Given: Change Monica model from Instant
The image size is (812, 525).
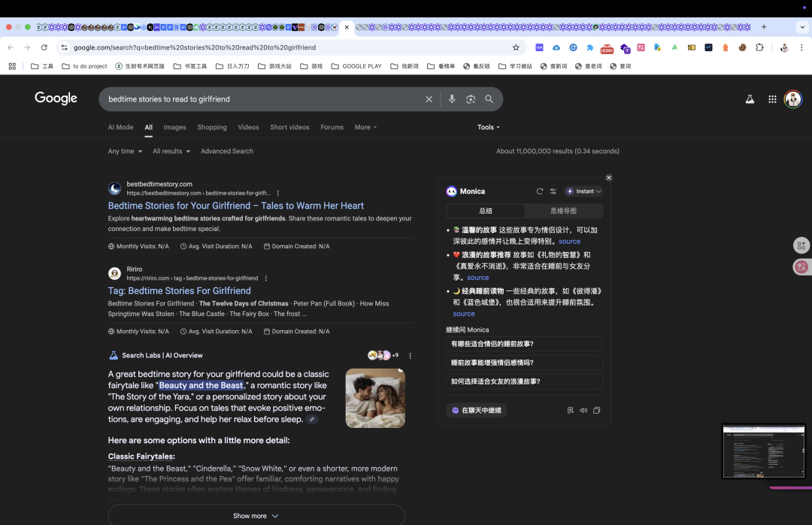Looking at the screenshot, I should point(583,191).
